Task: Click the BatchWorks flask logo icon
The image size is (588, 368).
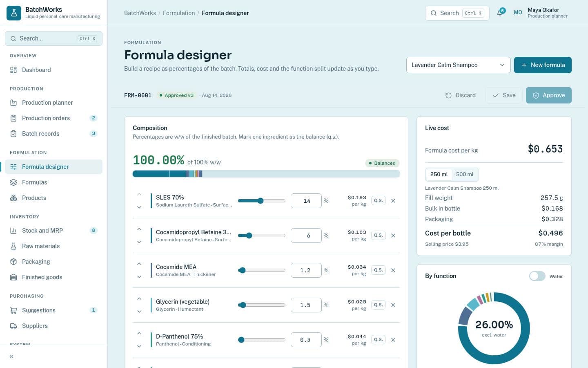Action: 14,13
